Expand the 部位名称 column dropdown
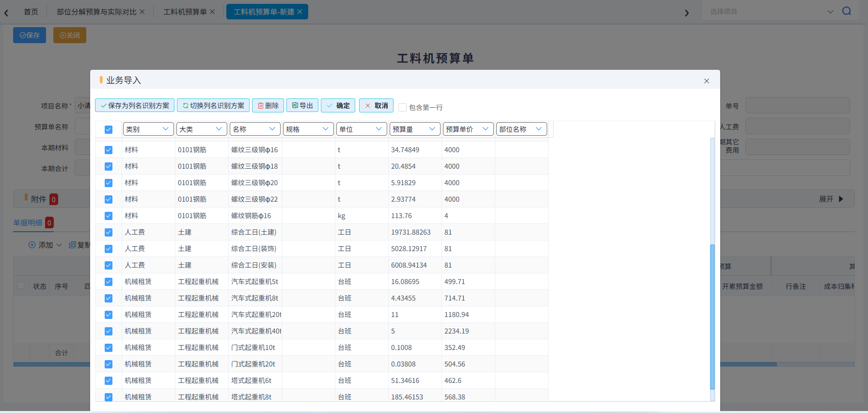The height and width of the screenshot is (413, 868). click(521, 129)
